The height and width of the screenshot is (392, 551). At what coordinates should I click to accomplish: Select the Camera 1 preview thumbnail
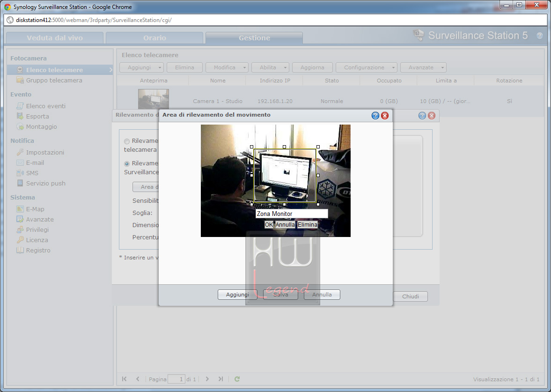[x=153, y=99]
